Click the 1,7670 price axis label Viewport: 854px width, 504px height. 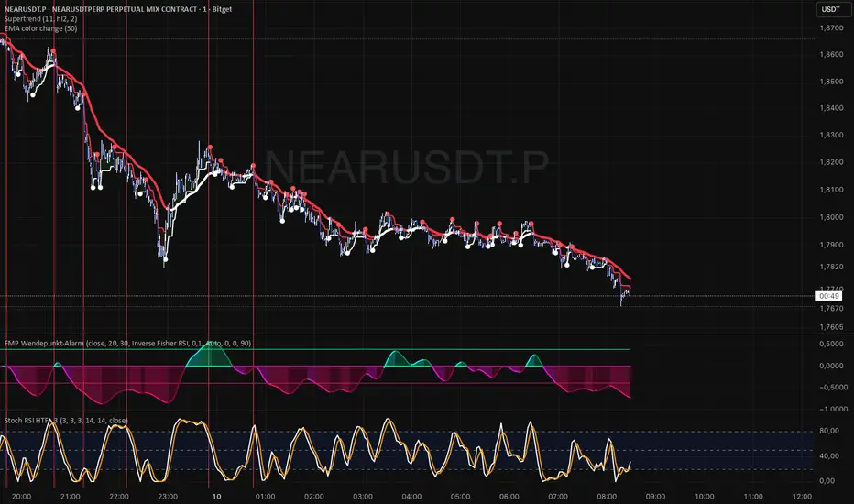(831, 308)
